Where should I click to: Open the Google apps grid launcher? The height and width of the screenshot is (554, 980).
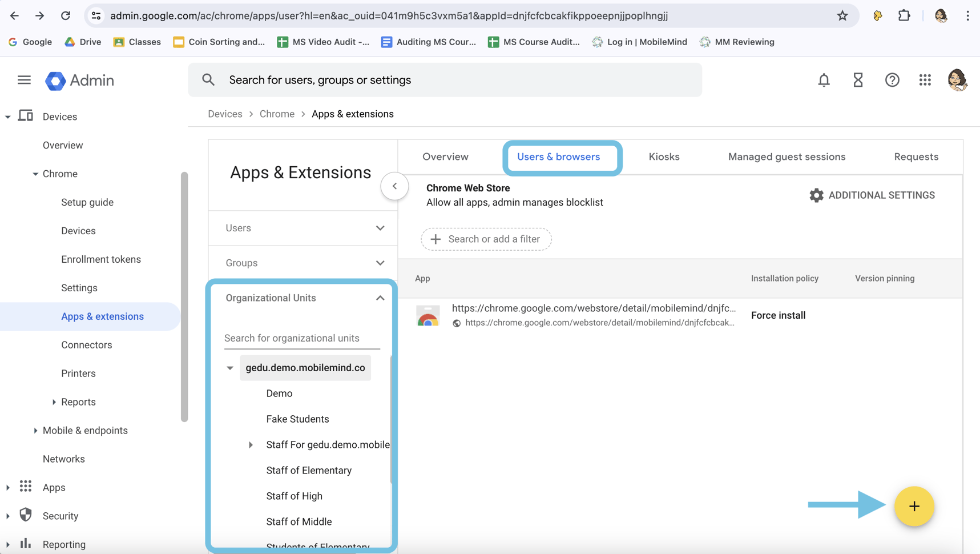pyautogui.click(x=925, y=80)
